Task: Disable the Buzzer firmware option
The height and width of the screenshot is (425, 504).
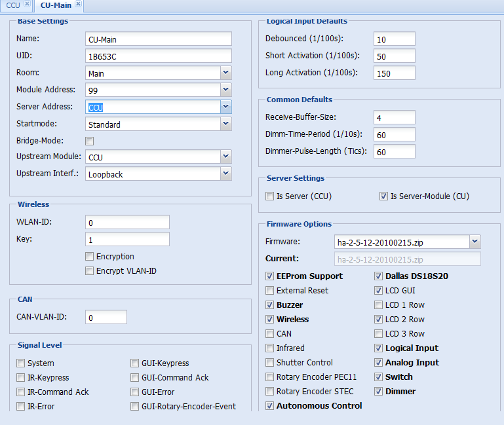Action: pyautogui.click(x=269, y=305)
